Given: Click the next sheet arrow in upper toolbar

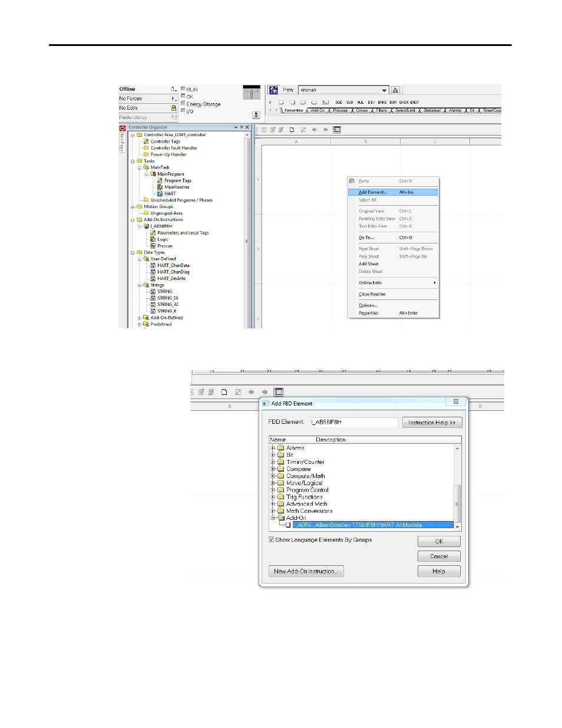Looking at the screenshot, I should pos(326,130).
